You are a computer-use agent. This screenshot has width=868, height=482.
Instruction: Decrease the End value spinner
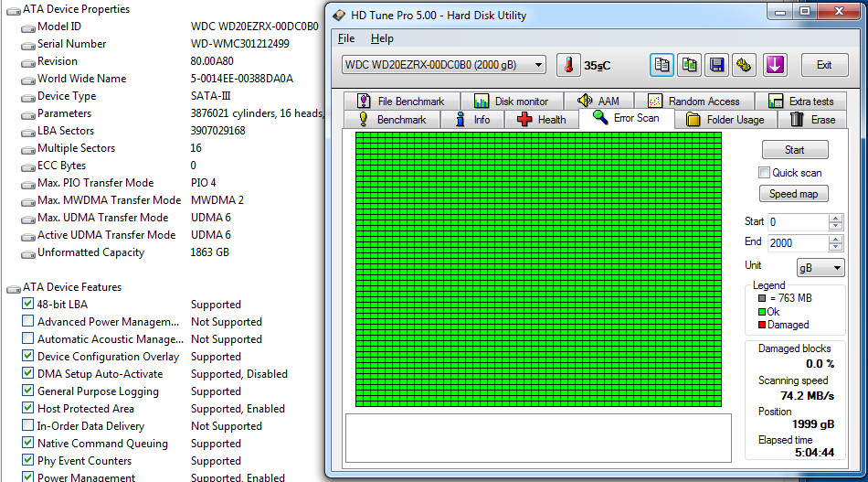point(835,247)
